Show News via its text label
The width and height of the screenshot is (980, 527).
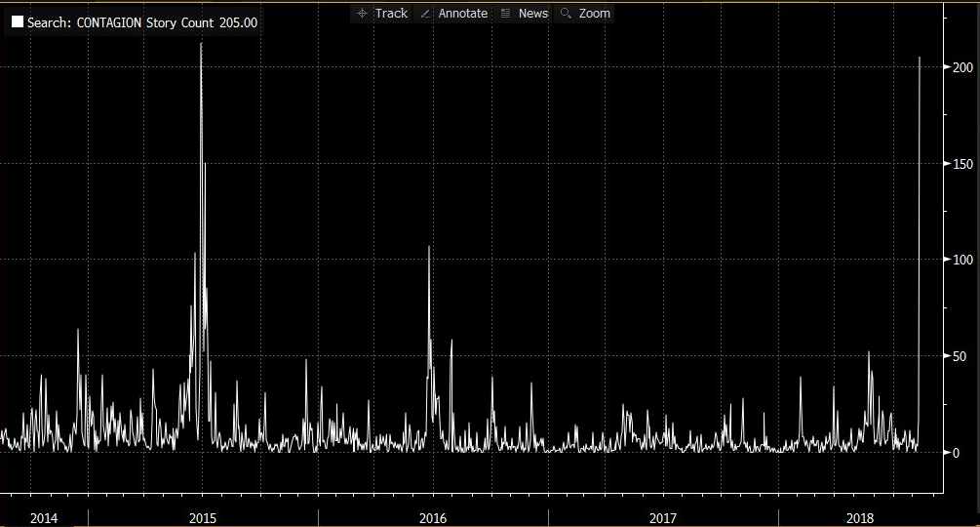tap(532, 14)
